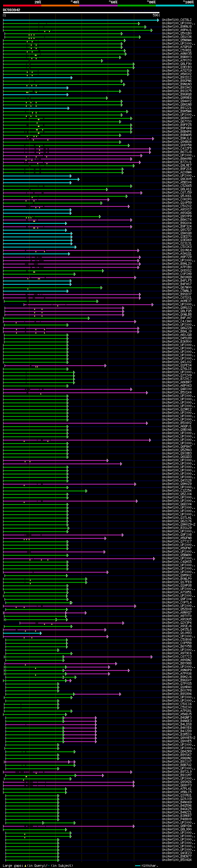Open the UniRef100_Q9M9E6 entry
This screenshot has height=868, width=197.
(x=177, y=98)
